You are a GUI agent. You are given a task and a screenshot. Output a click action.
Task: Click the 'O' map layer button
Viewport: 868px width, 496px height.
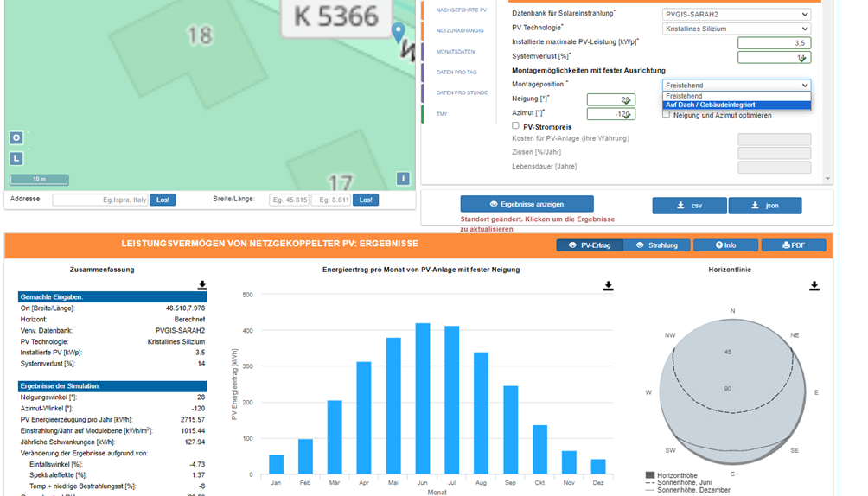16,137
